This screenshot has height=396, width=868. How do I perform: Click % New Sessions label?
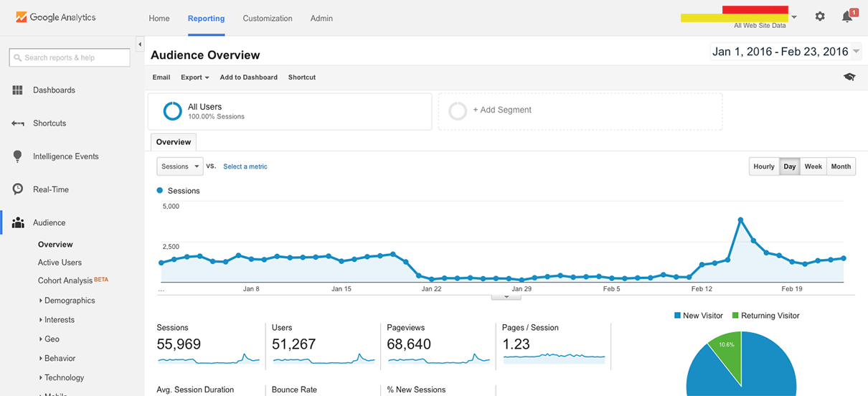point(416,390)
